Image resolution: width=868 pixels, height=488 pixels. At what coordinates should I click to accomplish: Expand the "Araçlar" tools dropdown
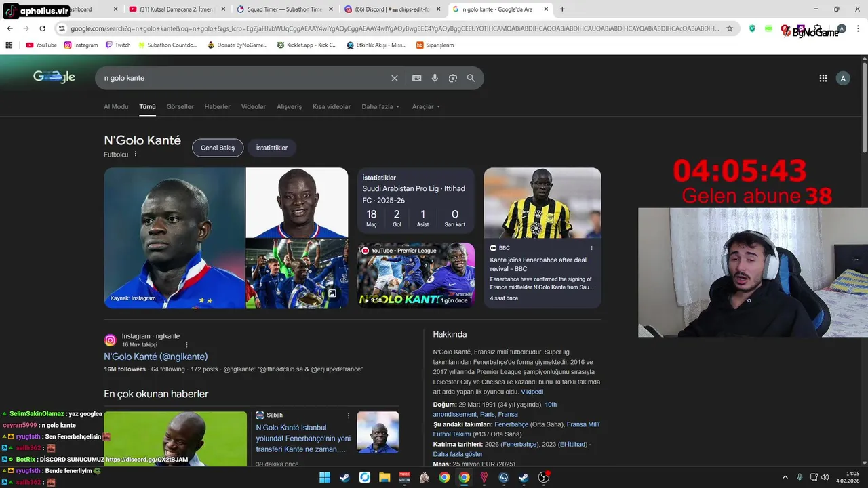point(427,107)
